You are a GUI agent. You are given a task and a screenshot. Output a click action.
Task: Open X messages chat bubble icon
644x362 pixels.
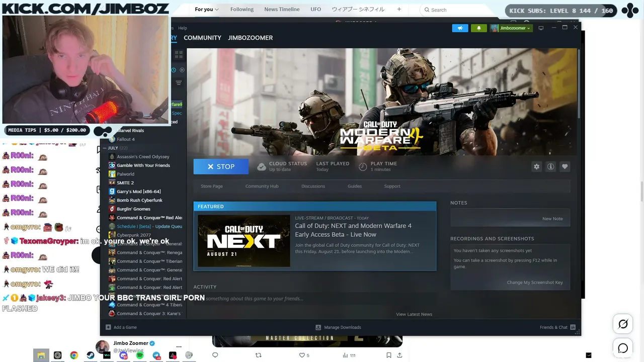[x=623, y=348]
